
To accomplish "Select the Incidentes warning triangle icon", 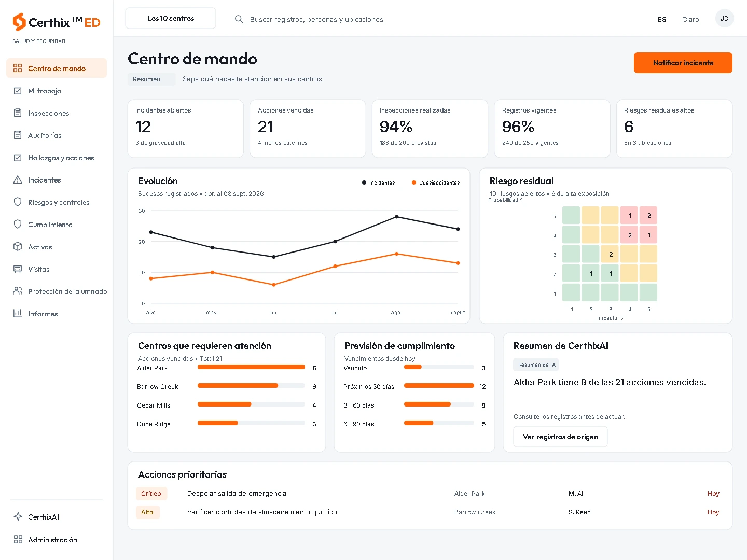I will click(18, 180).
